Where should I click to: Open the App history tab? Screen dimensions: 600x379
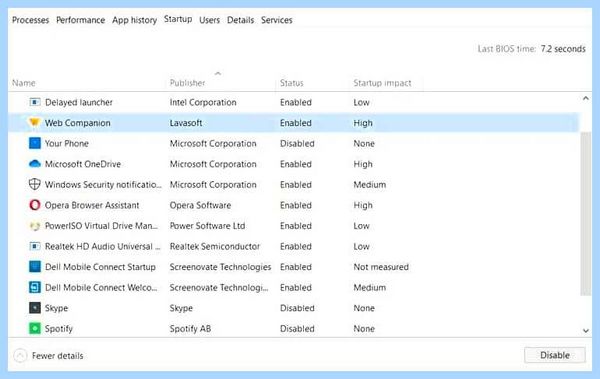(x=134, y=20)
